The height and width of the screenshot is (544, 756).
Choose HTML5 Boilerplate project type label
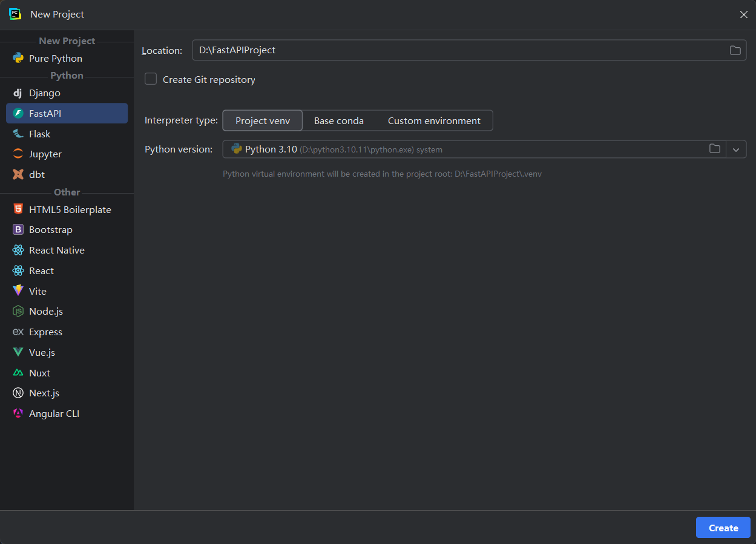click(70, 209)
